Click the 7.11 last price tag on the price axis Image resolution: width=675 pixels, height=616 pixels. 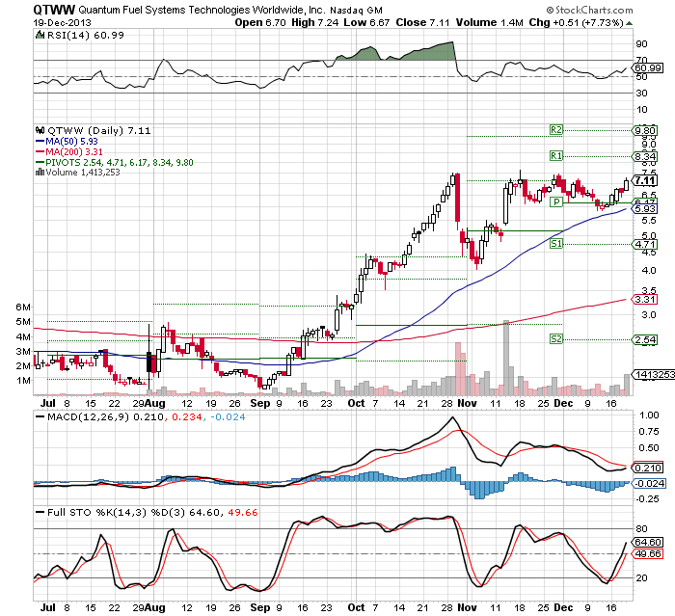[x=645, y=180]
